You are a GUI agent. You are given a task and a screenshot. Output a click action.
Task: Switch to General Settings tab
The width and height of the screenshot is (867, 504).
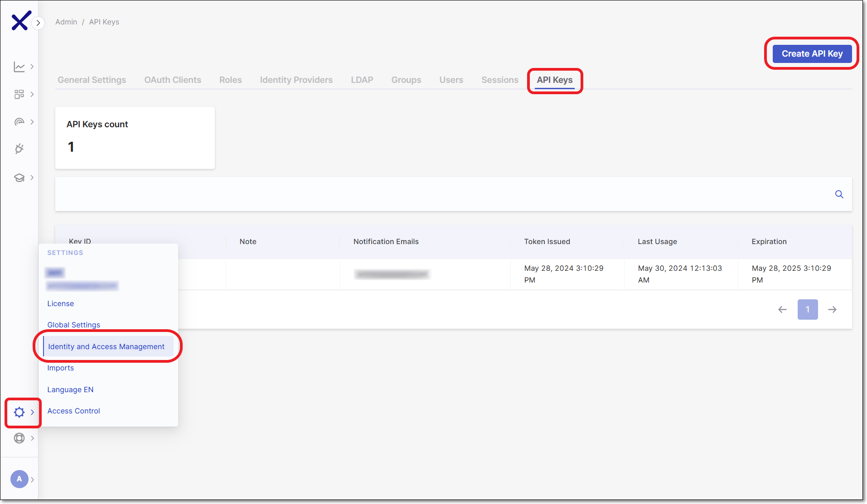click(x=92, y=80)
